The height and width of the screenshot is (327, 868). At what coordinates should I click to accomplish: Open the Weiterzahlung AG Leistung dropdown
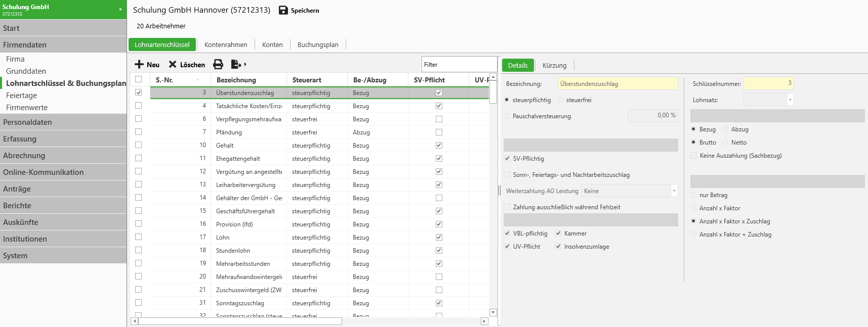674,191
